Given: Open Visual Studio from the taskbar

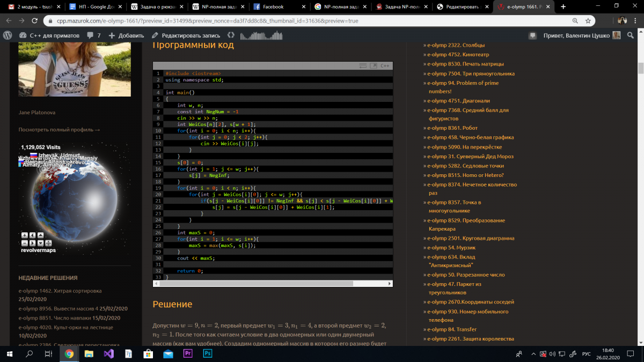Looking at the screenshot, I should click(x=109, y=353).
